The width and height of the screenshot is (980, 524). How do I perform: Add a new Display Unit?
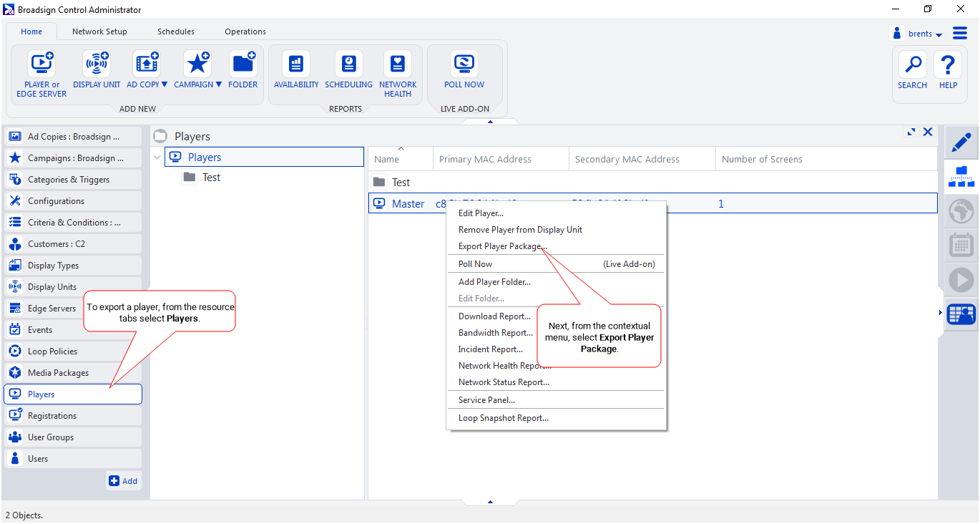click(x=97, y=64)
